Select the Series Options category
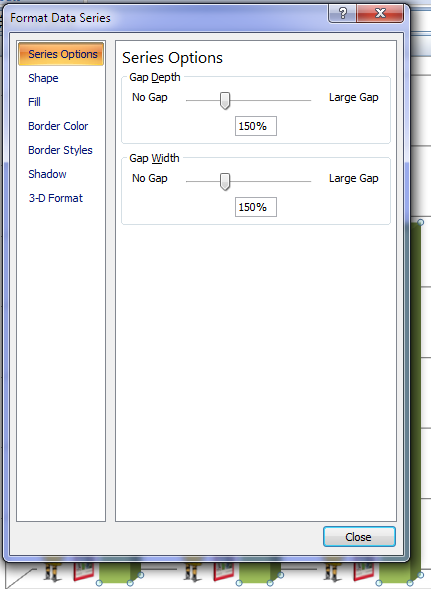This screenshot has height=589, width=431. point(61,54)
